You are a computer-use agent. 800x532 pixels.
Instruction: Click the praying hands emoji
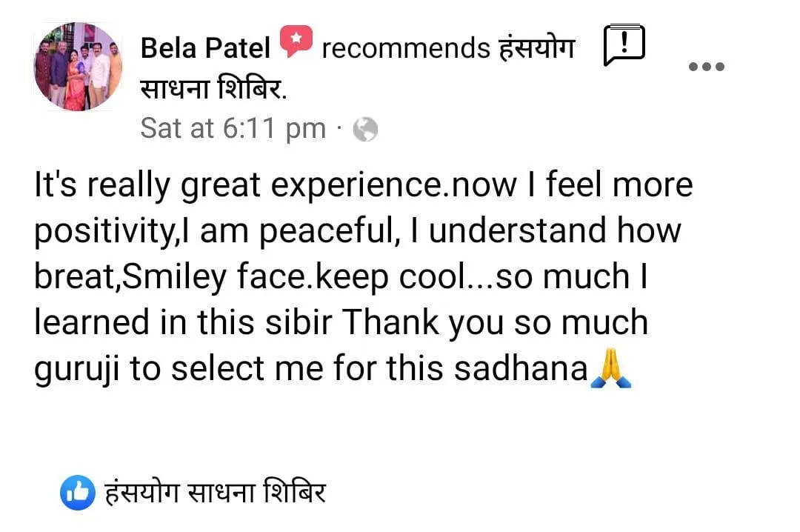pyautogui.click(x=610, y=368)
